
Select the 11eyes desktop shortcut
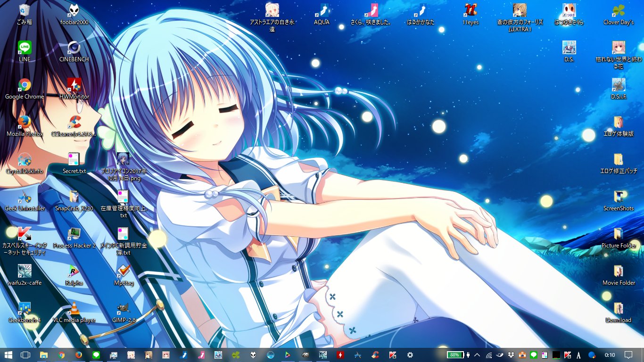pos(470,14)
